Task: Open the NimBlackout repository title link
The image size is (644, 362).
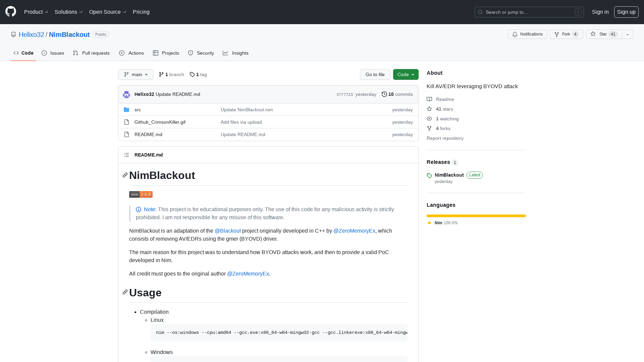Action: [x=69, y=35]
